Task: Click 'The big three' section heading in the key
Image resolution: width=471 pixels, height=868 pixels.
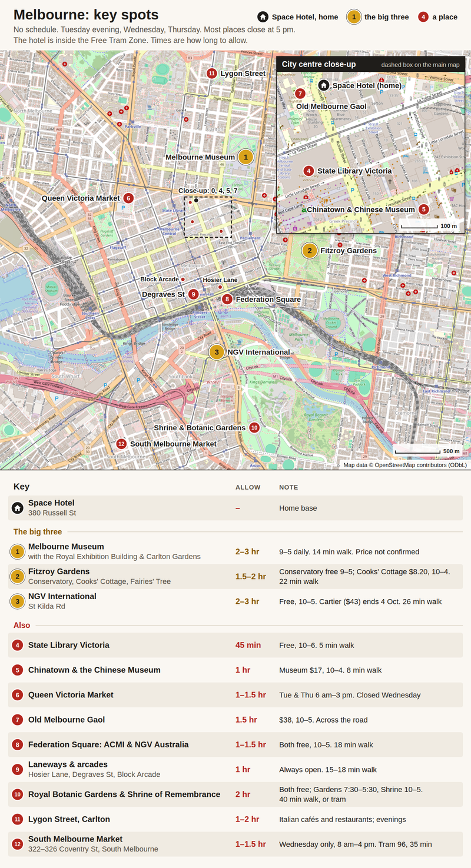Action: pyautogui.click(x=38, y=531)
